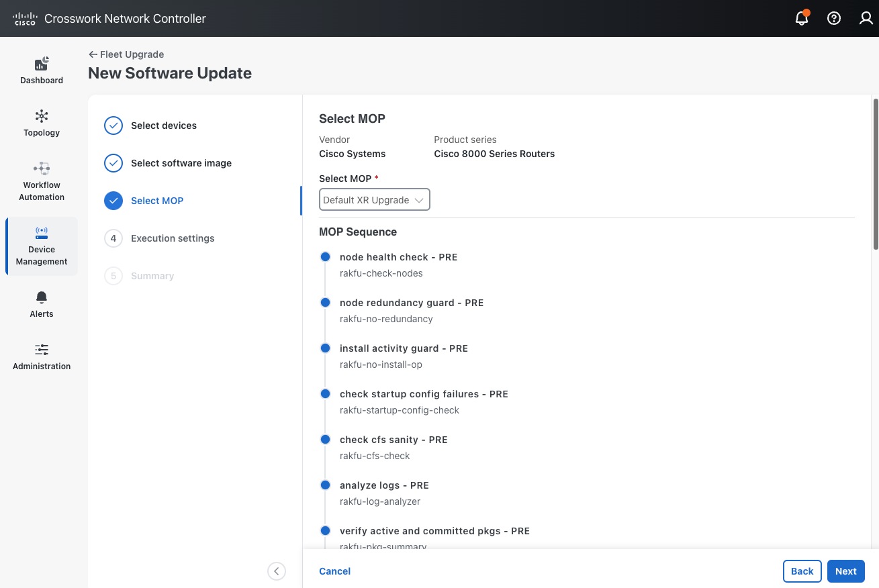Open the Select MOP dropdown
The height and width of the screenshot is (588, 879).
click(374, 200)
